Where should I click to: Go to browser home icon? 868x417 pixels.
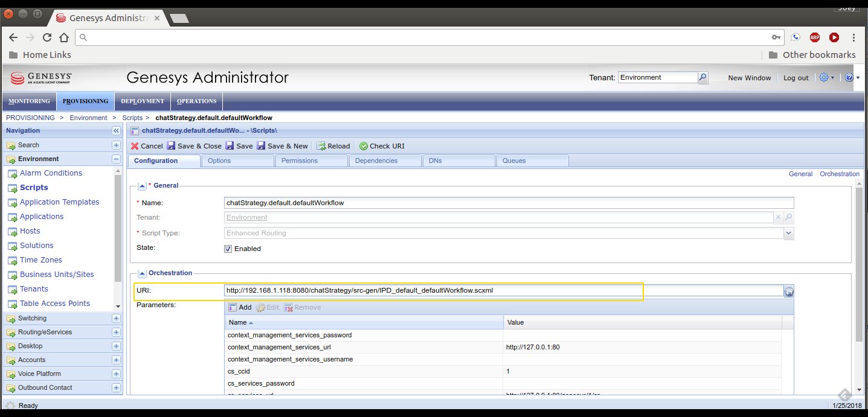click(x=64, y=37)
